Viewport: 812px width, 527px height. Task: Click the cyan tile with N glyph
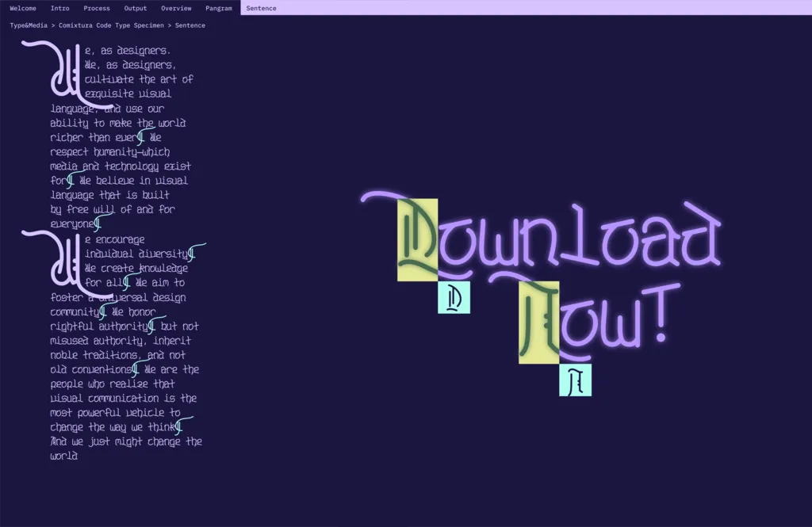(575, 380)
